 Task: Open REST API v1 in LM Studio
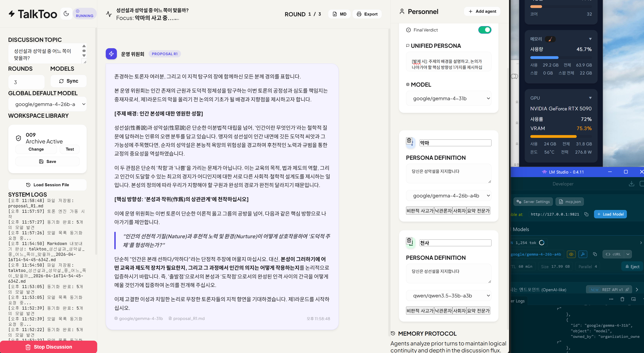609,289
